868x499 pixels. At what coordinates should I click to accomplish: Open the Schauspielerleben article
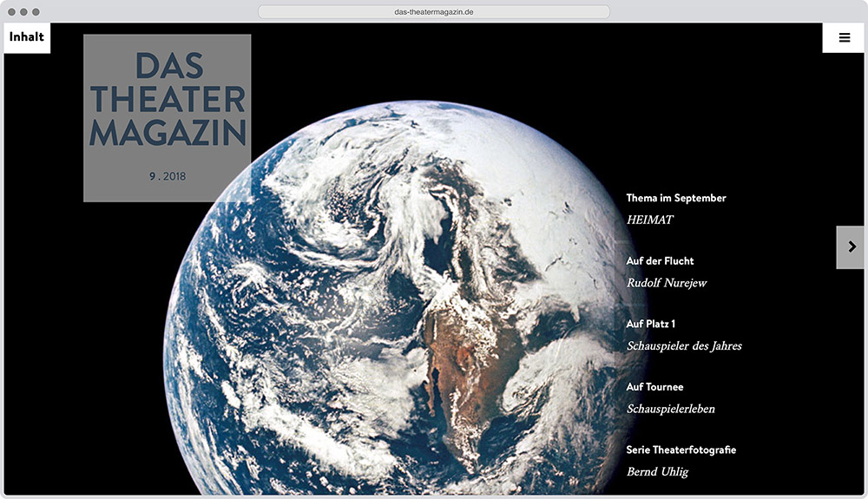point(671,409)
